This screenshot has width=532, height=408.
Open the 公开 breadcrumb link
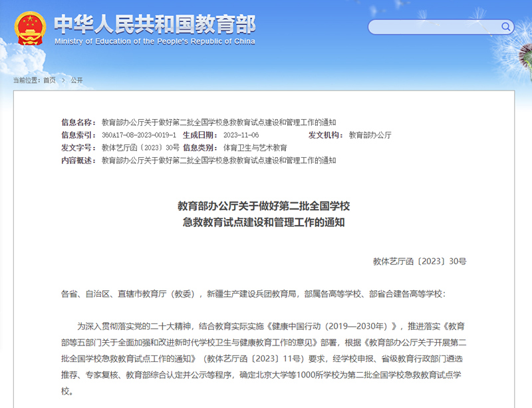[76, 80]
